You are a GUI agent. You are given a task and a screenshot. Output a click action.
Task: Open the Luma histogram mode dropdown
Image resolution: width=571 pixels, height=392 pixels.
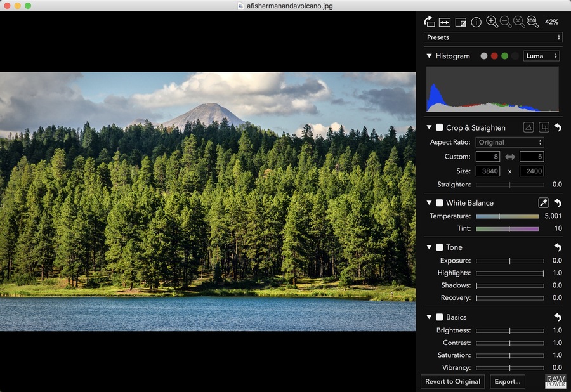[x=541, y=56]
